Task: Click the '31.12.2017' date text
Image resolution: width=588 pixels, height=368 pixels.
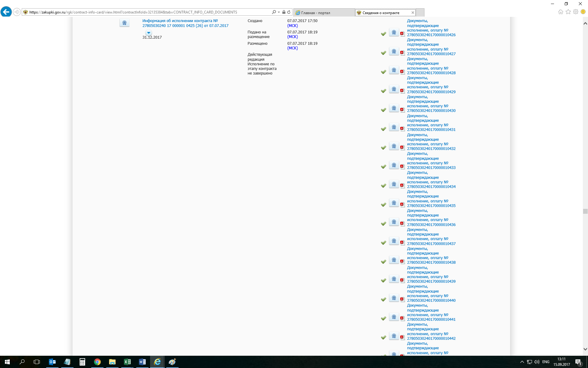Action: pos(152,37)
